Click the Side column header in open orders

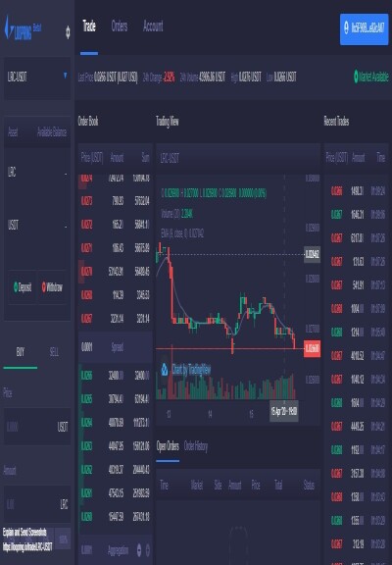click(x=218, y=485)
